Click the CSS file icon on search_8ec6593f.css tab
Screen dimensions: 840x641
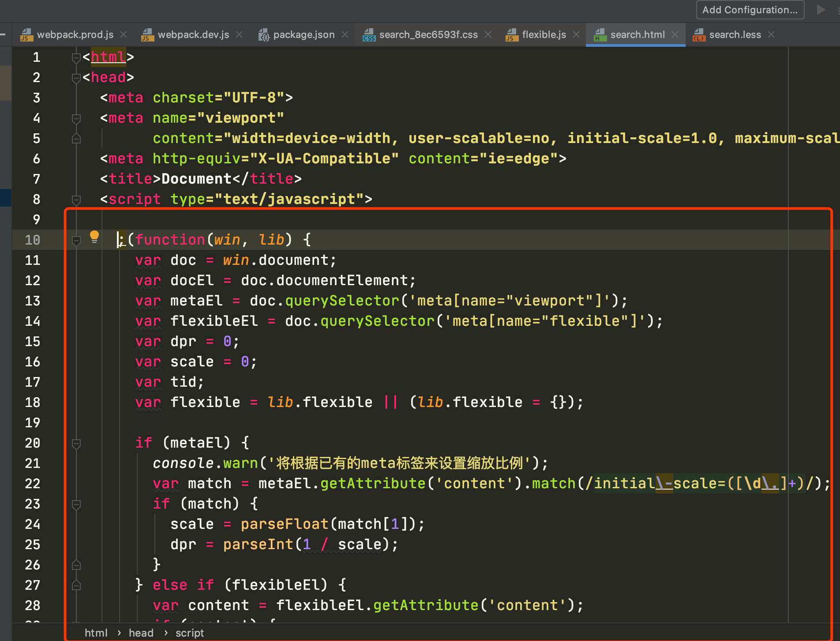[x=369, y=35]
